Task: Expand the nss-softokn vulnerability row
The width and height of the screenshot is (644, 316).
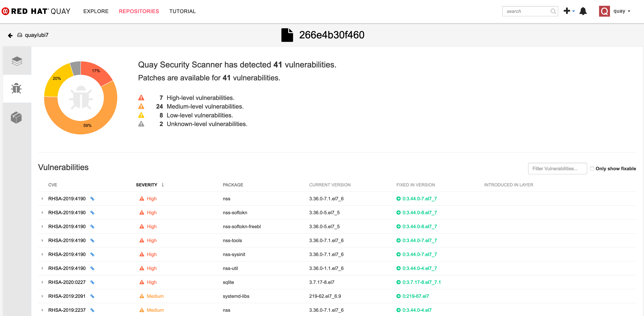Action: [42, 213]
